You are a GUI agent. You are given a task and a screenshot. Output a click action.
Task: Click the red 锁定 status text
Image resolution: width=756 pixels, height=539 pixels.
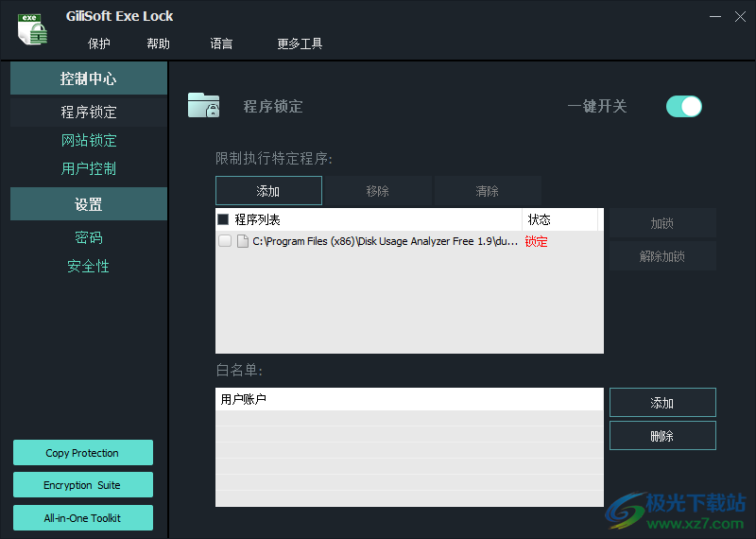coord(536,241)
